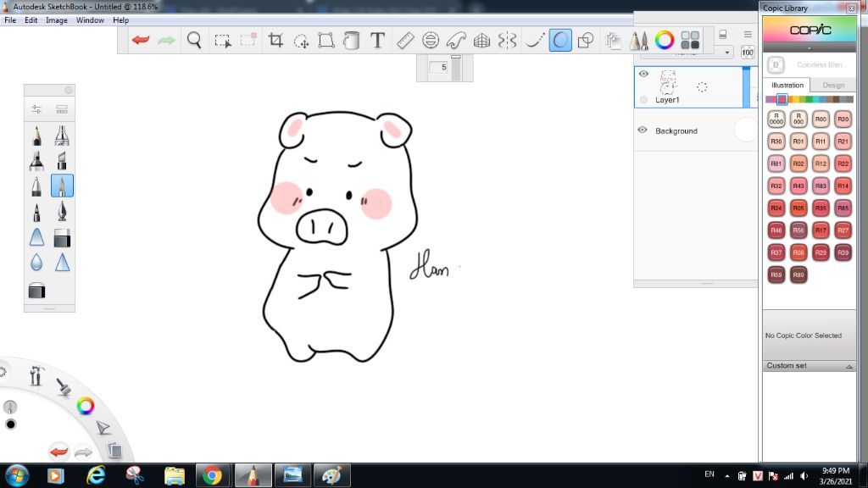Toggle the French Curve guide
This screenshot has width=868, height=488.
[x=455, y=40]
